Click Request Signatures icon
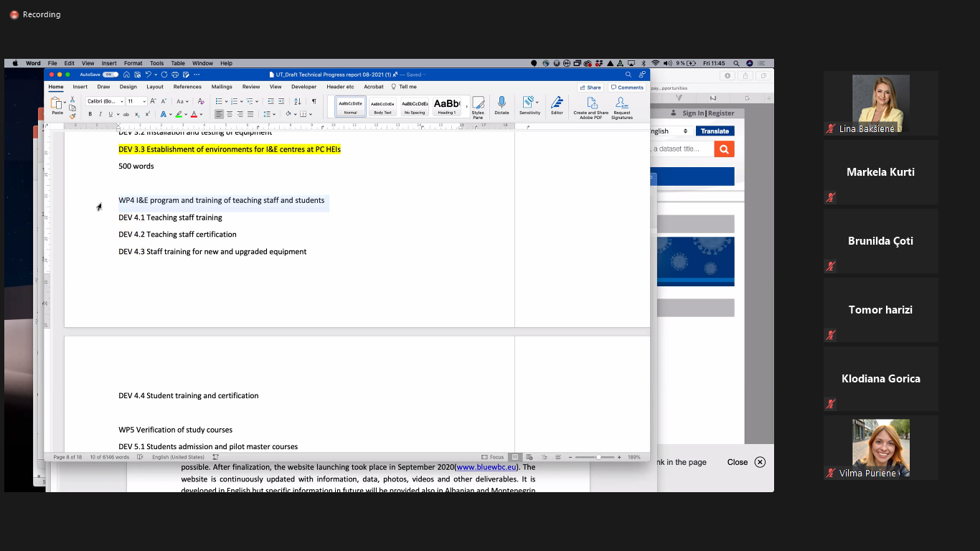This screenshot has width=980, height=551. 622,108
